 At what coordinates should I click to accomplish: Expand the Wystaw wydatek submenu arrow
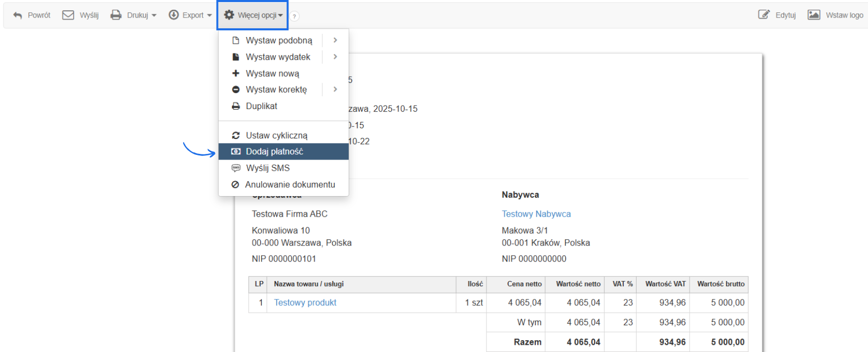coord(335,57)
